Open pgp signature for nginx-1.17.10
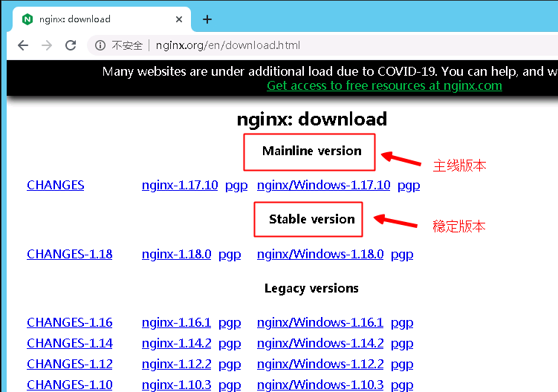558x392 pixels. tap(236, 186)
